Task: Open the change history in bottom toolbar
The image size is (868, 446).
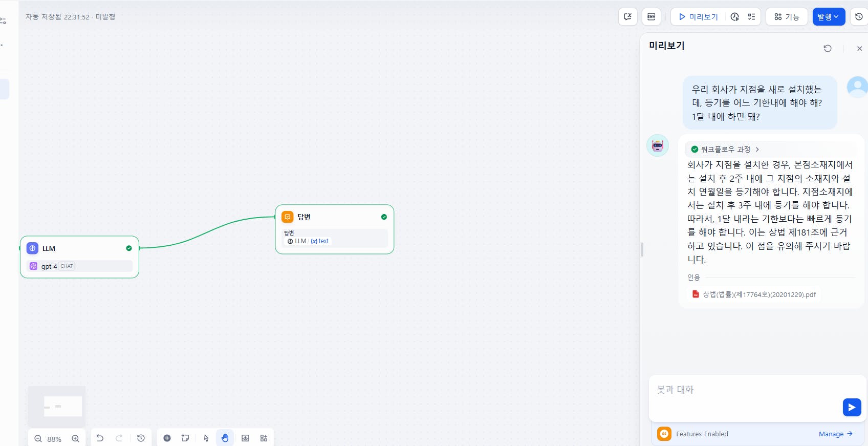Action: pyautogui.click(x=141, y=438)
